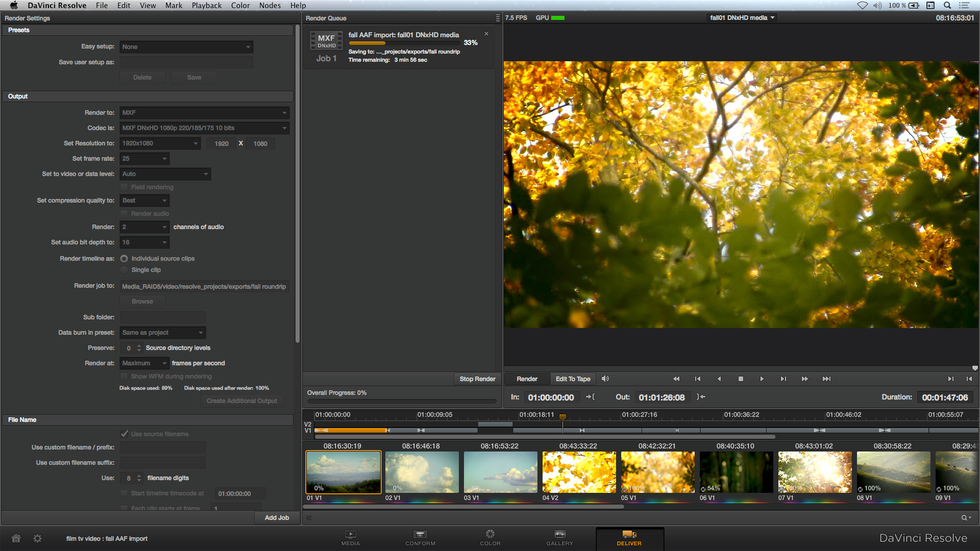Select the 05 V1 clip thumbnail
This screenshot has height=551, width=980.
tap(657, 472)
